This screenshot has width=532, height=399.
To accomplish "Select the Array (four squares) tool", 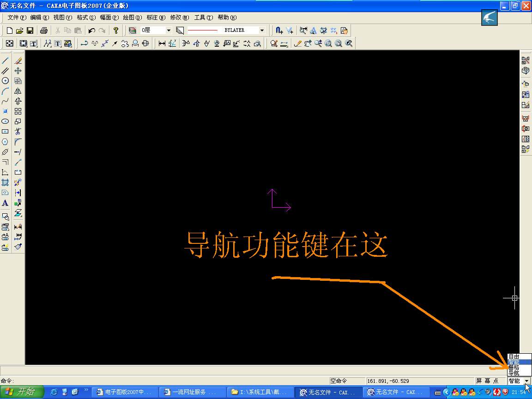I will tap(18, 111).
